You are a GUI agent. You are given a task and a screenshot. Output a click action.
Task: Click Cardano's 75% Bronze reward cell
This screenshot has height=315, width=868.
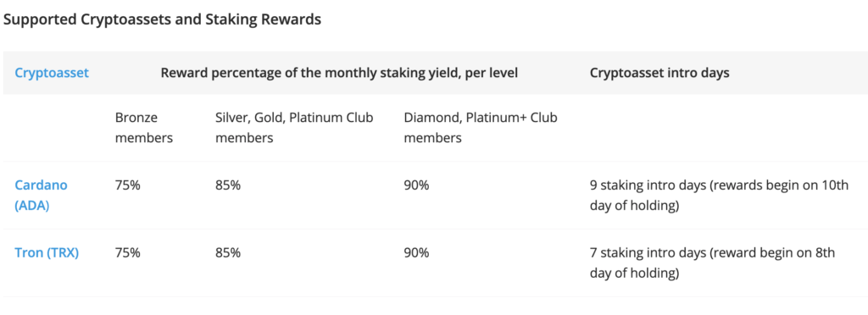pyautogui.click(x=127, y=185)
